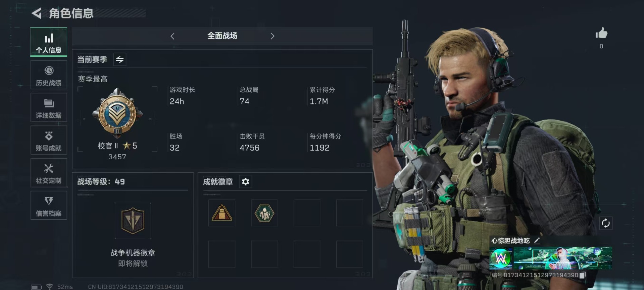Select the 个人信息 tab
The height and width of the screenshot is (290, 644).
(x=49, y=42)
